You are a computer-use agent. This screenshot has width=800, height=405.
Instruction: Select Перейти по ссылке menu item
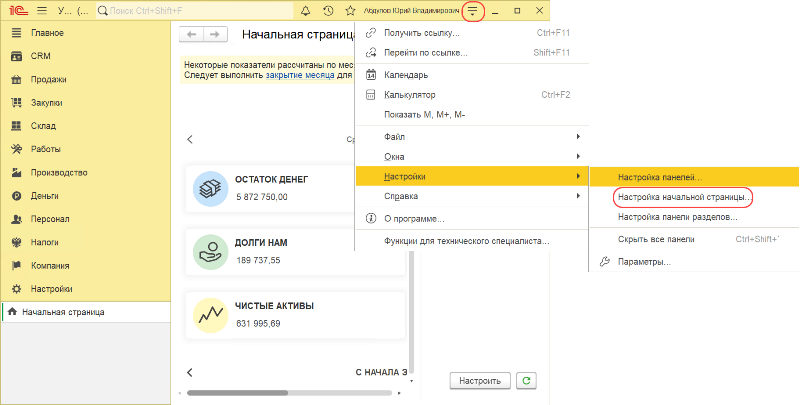tap(472, 53)
